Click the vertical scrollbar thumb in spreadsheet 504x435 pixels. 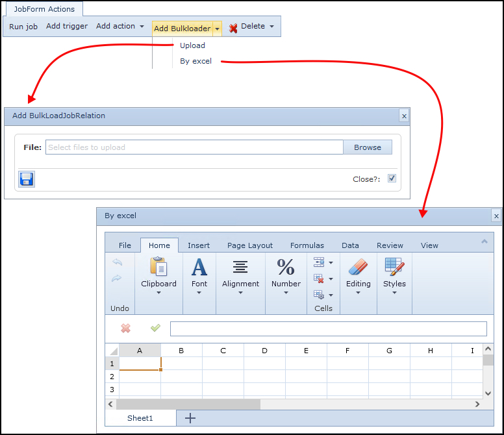488,360
